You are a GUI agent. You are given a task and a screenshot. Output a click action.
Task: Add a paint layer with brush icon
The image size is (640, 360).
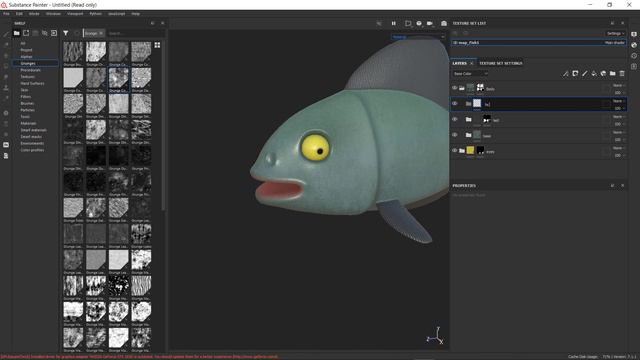584,73
